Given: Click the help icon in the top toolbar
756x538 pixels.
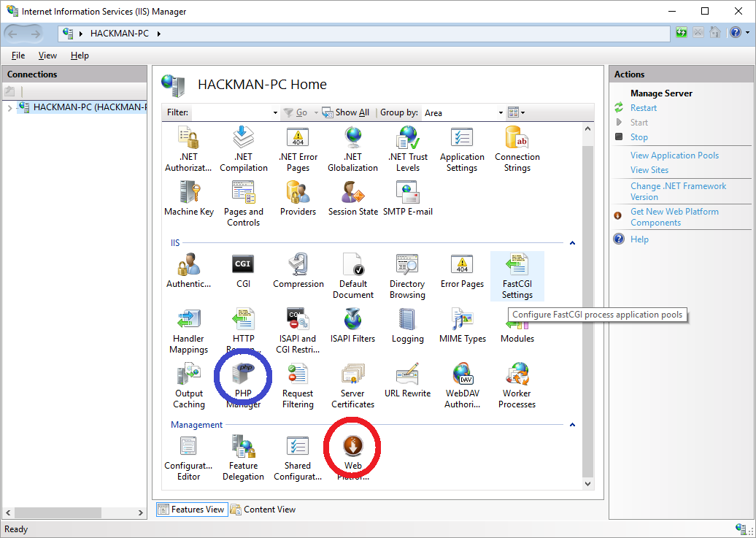Looking at the screenshot, I should click(x=735, y=33).
